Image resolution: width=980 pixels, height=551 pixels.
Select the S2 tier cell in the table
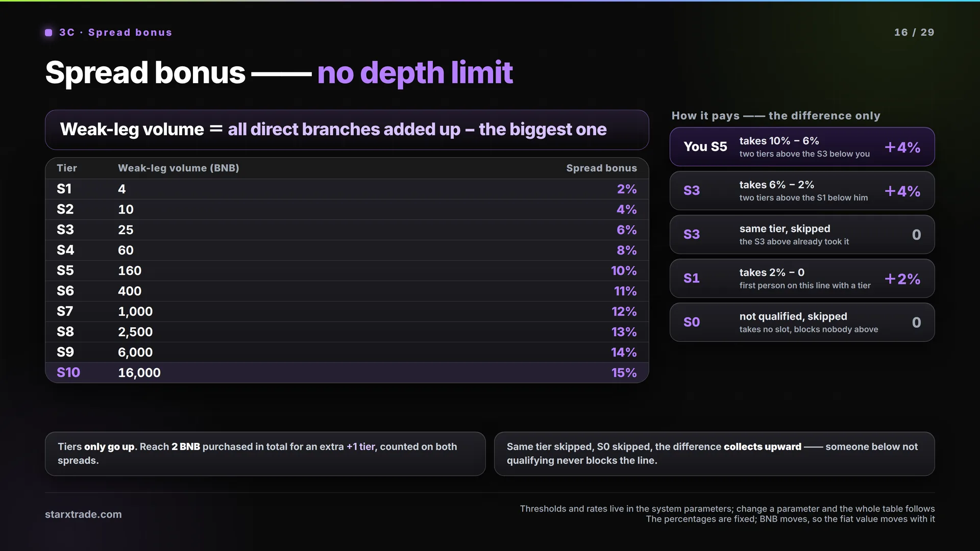pyautogui.click(x=65, y=209)
